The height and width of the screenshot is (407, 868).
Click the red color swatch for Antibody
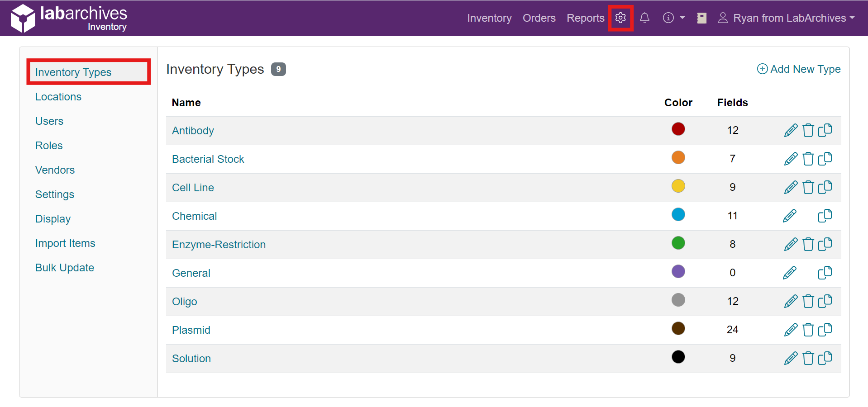pos(678,129)
